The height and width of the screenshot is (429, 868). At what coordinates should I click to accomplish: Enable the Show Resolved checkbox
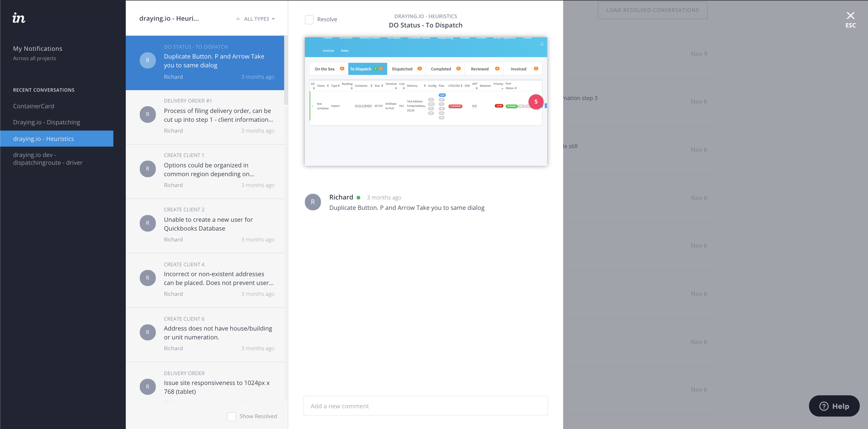(x=231, y=416)
